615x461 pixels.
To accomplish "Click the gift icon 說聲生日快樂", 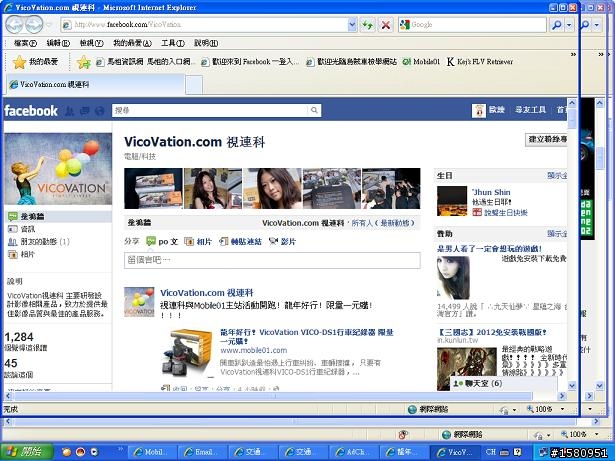I will 477,213.
